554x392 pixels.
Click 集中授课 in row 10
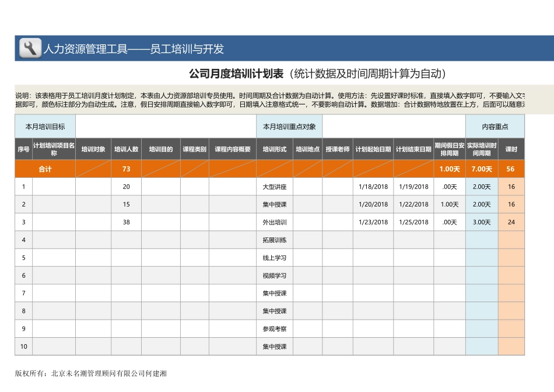[x=275, y=346]
